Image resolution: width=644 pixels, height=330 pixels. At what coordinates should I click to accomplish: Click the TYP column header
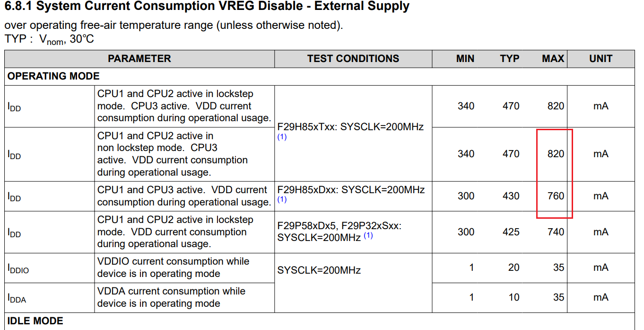click(x=510, y=59)
